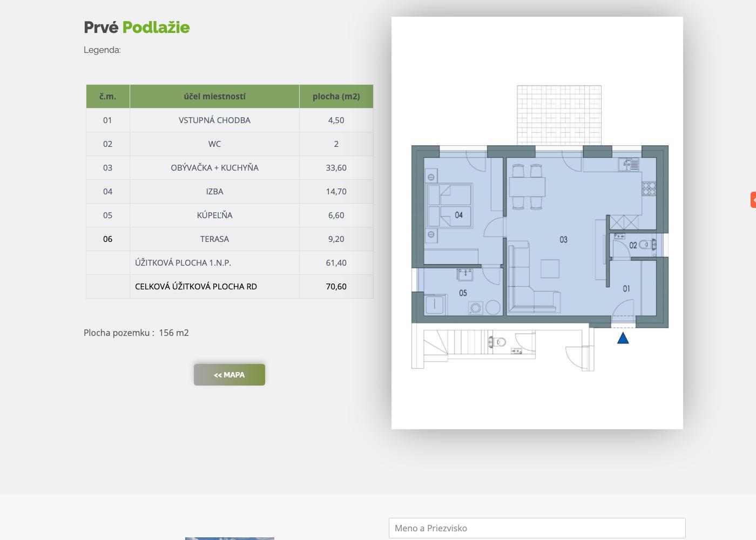Click the Meno a Priezvisko input field
The width and height of the screenshot is (756, 540).
(537, 528)
